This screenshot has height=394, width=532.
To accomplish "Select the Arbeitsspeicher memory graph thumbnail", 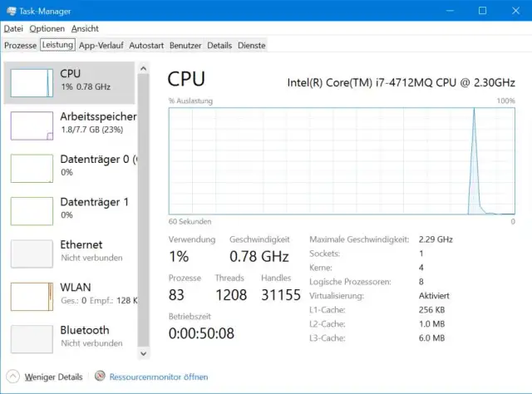I will click(x=32, y=126).
